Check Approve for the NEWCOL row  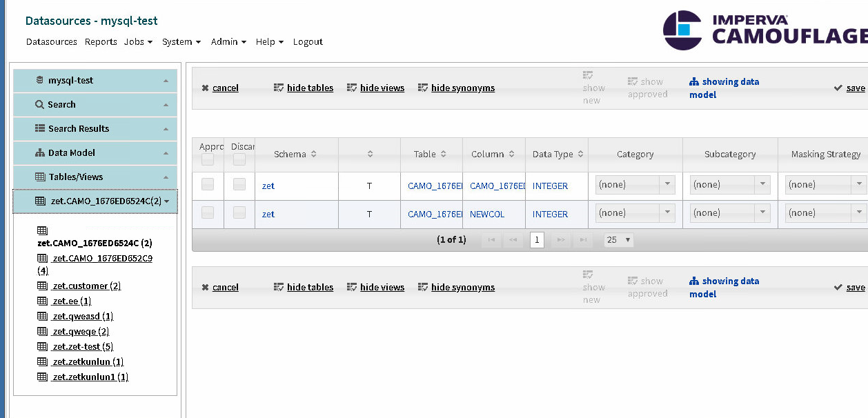point(207,212)
